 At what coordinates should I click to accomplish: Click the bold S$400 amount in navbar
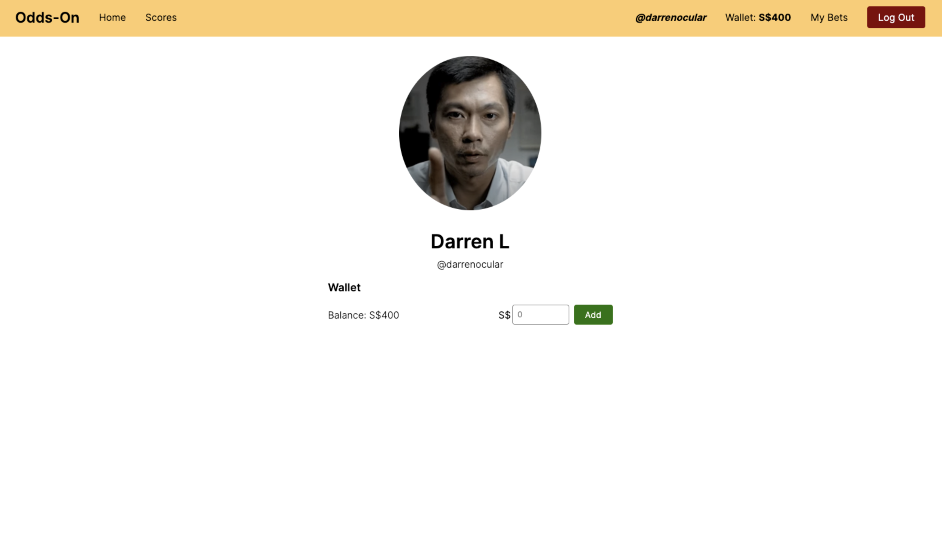tap(774, 18)
